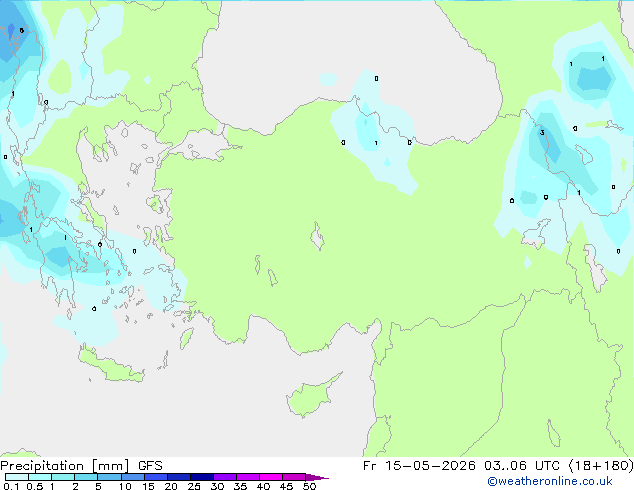Click the Fr 15-05-2026 date text
This screenshot has width=634, height=490.
point(419,466)
